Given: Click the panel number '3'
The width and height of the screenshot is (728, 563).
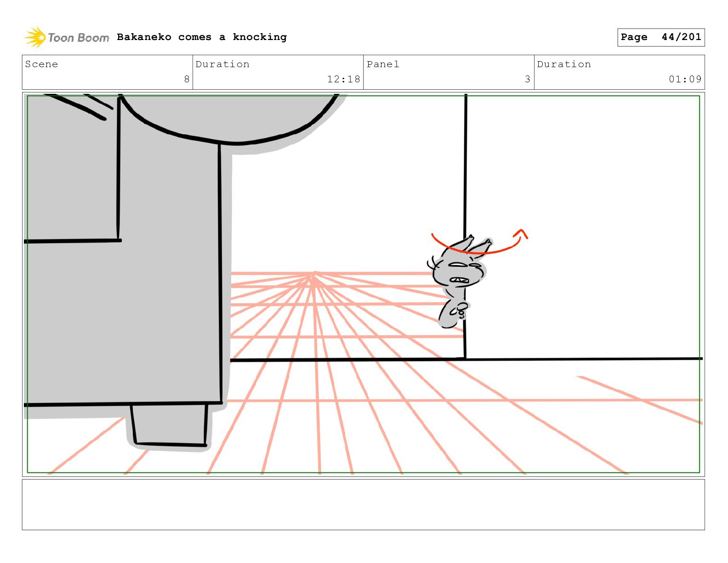Looking at the screenshot, I should (x=528, y=79).
